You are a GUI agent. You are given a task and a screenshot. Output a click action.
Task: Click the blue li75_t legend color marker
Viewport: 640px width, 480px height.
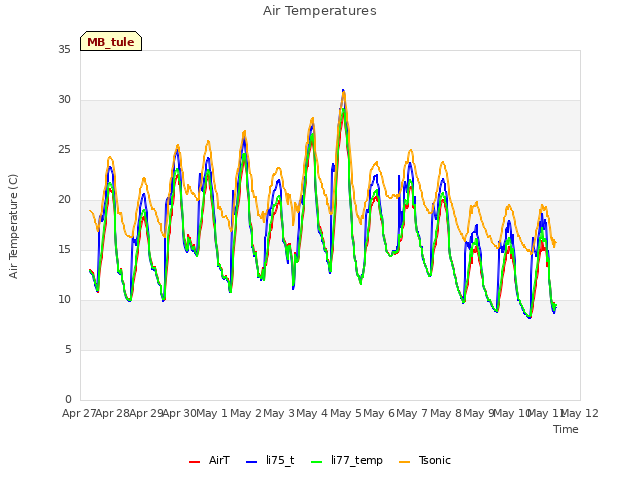(x=252, y=462)
